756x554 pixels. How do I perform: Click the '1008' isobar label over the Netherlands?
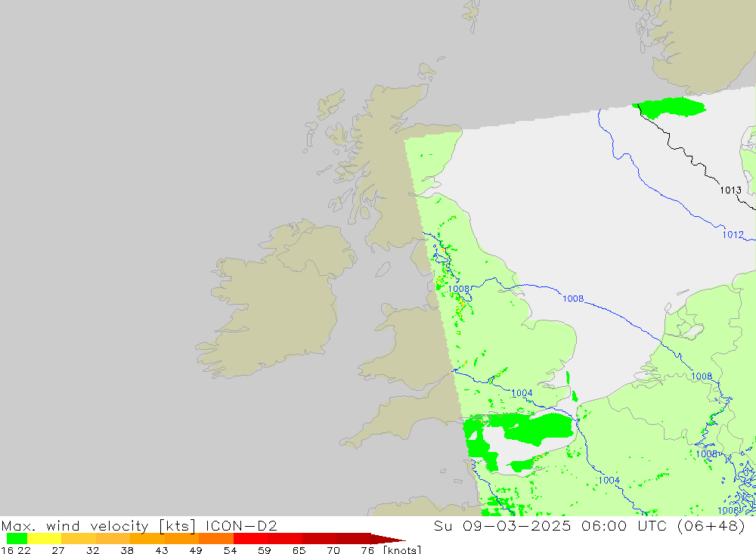(x=702, y=376)
